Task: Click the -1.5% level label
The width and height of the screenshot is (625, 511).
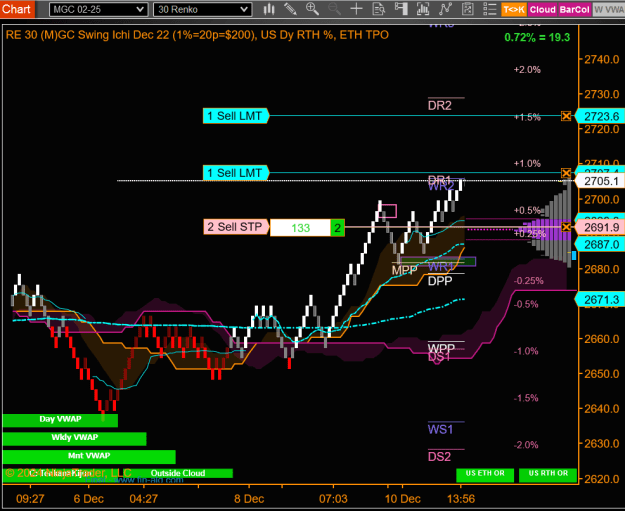Action: (526, 398)
